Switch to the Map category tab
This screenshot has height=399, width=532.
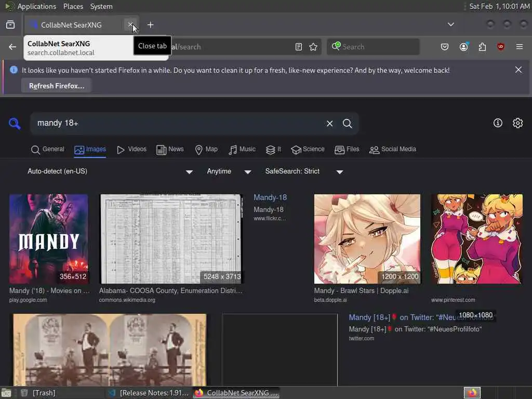coord(206,149)
